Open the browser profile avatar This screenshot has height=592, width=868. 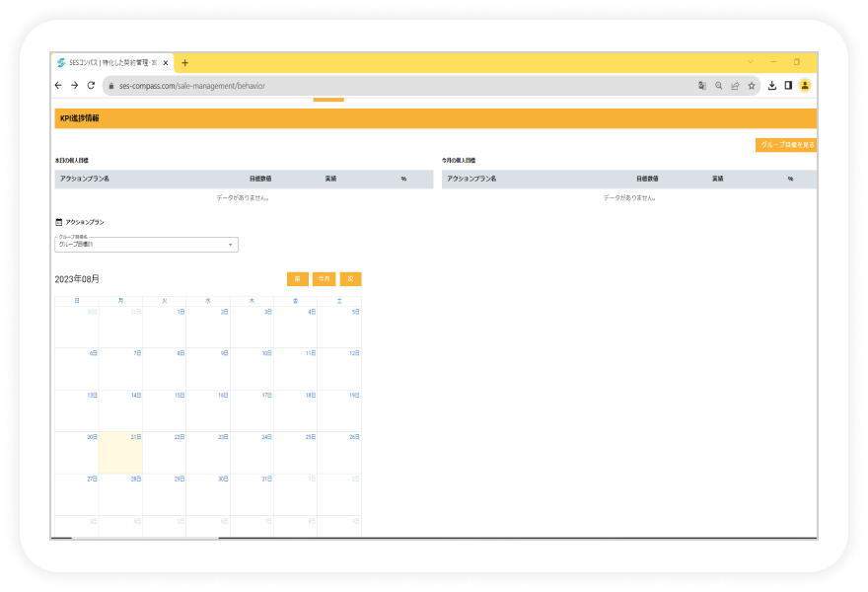[x=805, y=85]
